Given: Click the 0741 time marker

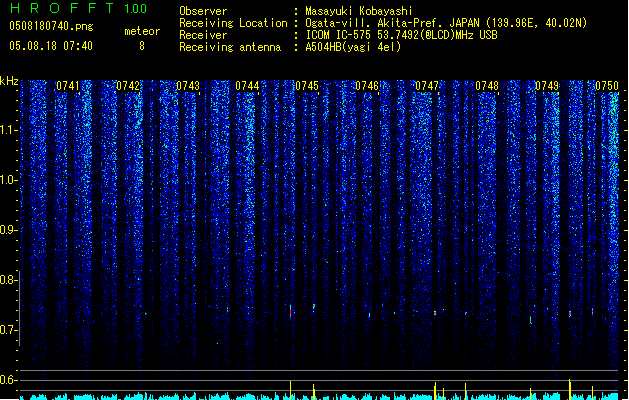Looking at the screenshot, I should [67, 86].
